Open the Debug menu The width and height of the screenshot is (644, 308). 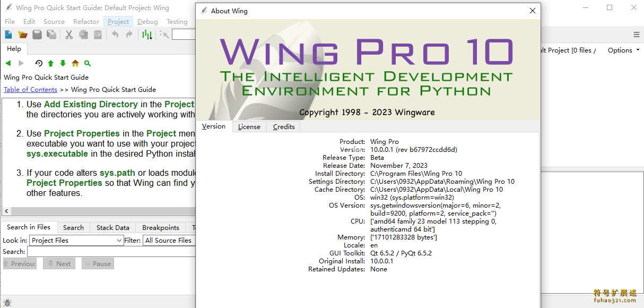tap(147, 22)
